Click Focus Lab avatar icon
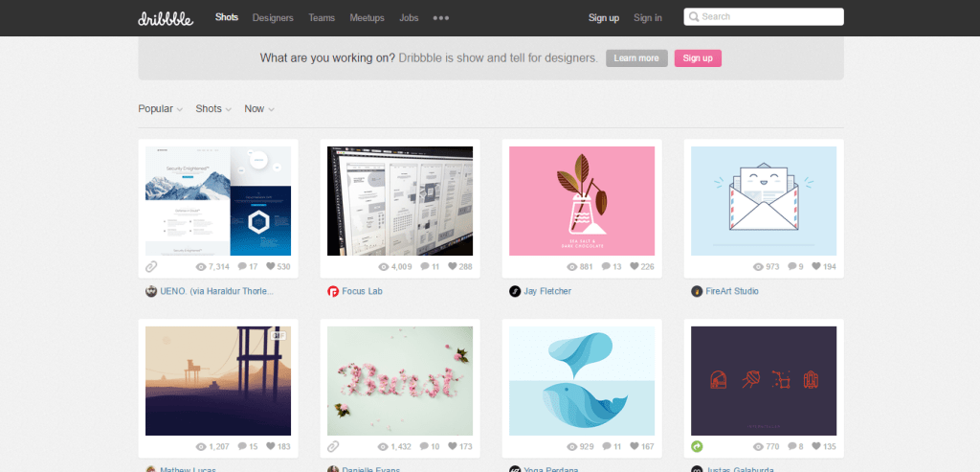This screenshot has width=980, height=472. pyautogui.click(x=333, y=291)
